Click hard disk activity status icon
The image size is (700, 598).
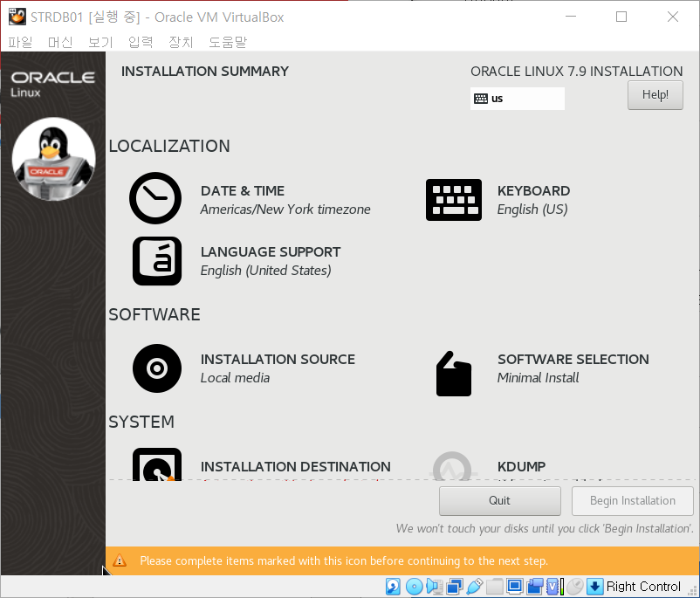(x=393, y=587)
